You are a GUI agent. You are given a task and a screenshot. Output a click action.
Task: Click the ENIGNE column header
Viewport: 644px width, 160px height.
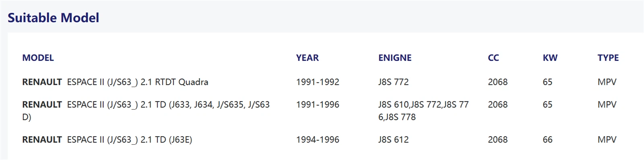(x=395, y=58)
